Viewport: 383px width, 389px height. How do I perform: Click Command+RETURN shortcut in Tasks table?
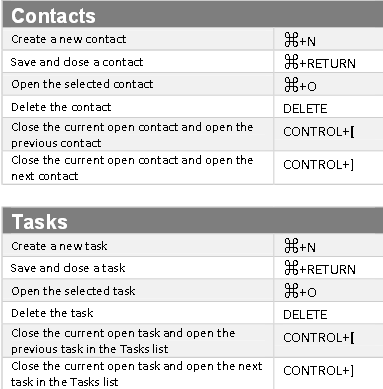click(320, 268)
